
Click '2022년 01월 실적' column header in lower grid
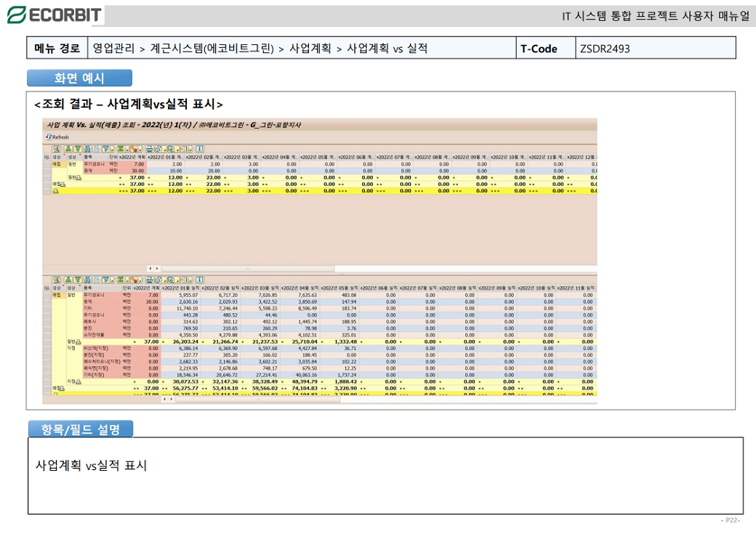point(180,288)
